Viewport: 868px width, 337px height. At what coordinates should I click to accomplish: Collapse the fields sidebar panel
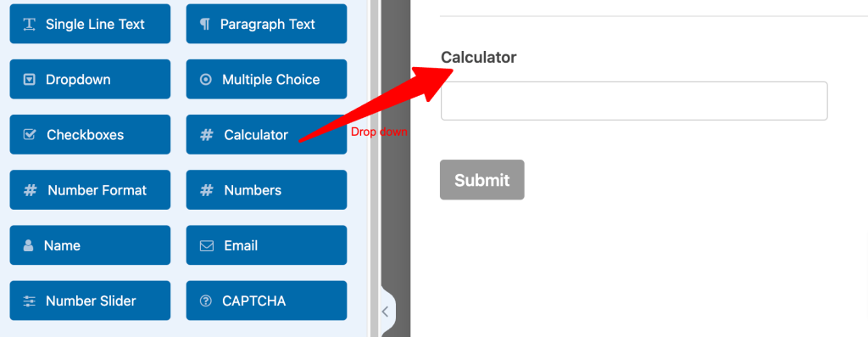tap(386, 312)
